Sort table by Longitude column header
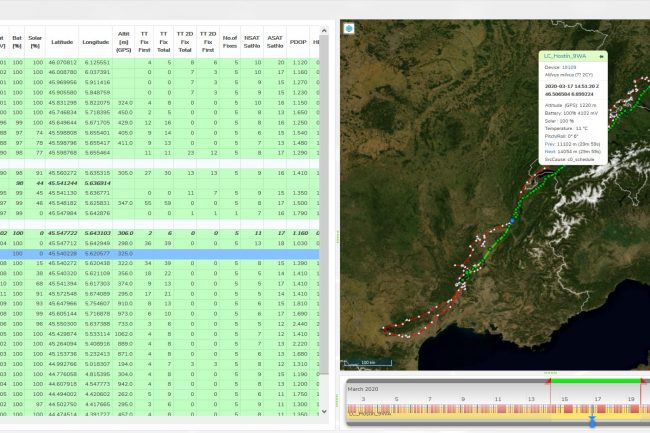The image size is (650, 433). coord(96,43)
